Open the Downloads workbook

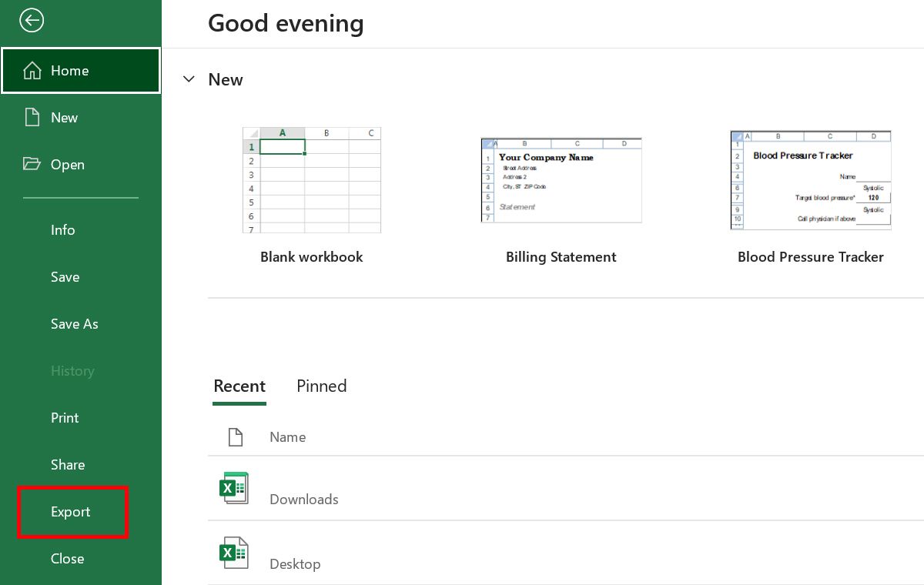(303, 499)
